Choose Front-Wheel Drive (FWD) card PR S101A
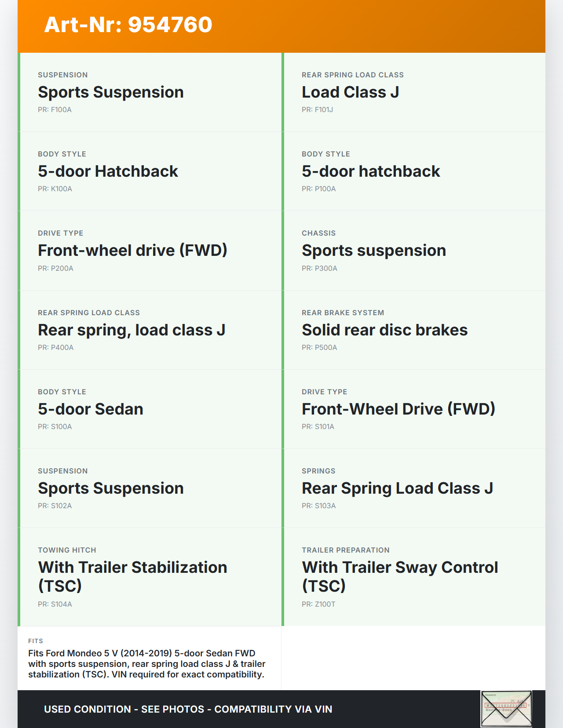 coord(413,409)
